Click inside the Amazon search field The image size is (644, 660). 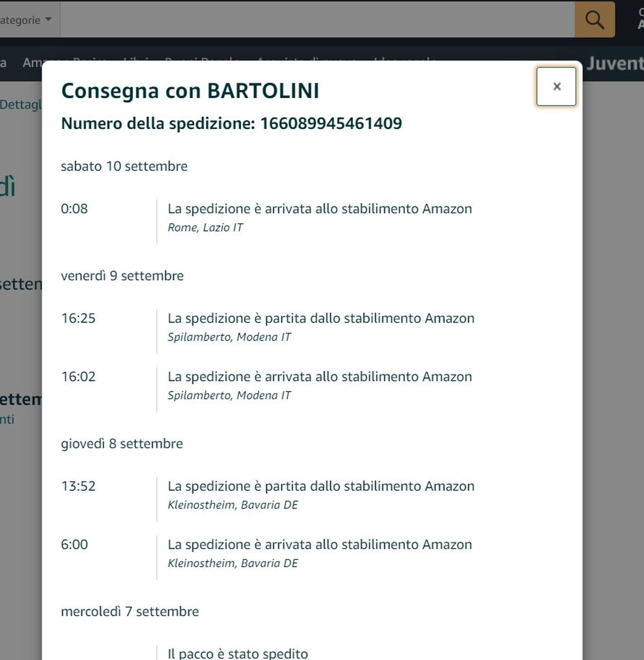(317, 20)
